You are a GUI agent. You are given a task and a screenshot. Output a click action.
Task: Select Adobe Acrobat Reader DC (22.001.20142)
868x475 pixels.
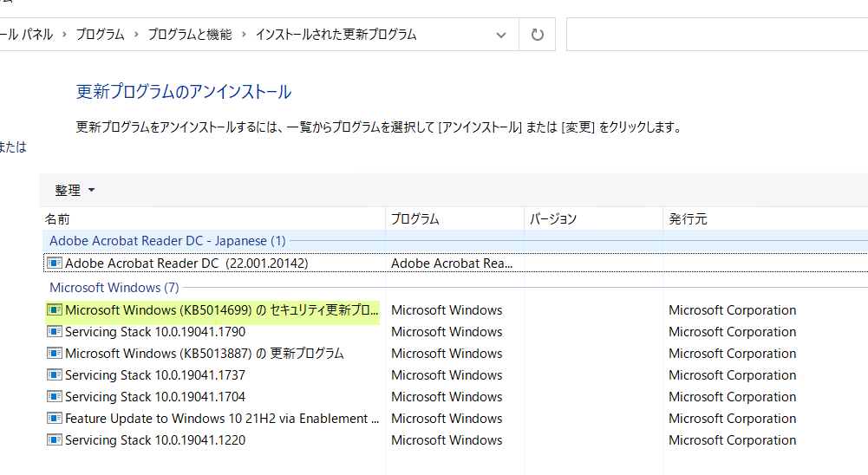click(186, 263)
